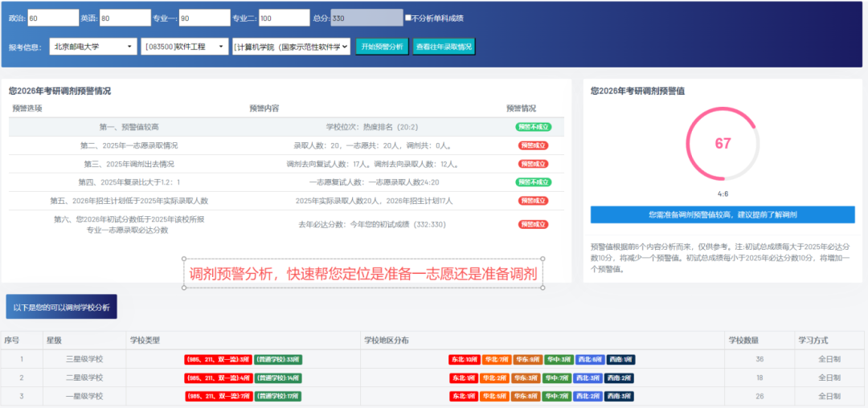Click the 华北:2所 region tag
Screen dimensions: 868x408
coord(494,378)
